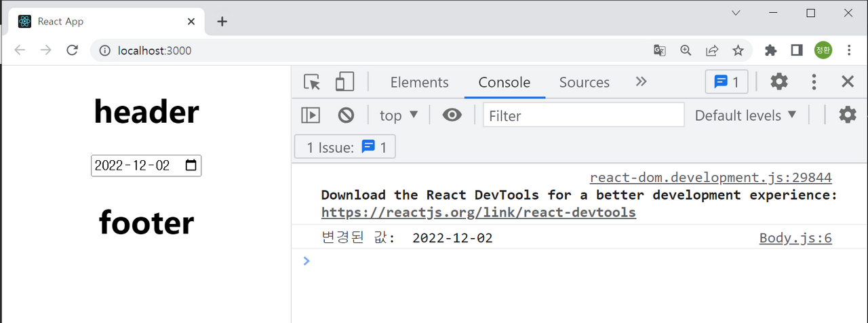The width and height of the screenshot is (868, 323).
Task: Open DevTools three-dot customize menu
Action: [814, 82]
